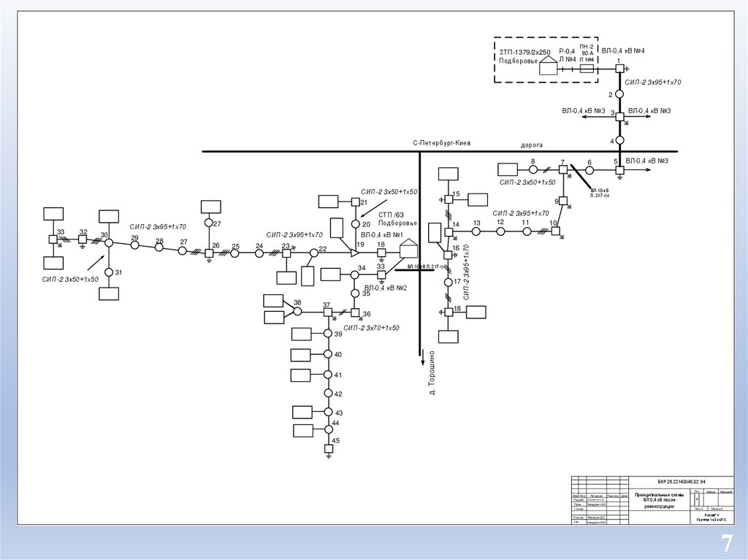Select square pole node 1
748x560 pixels.
tap(619, 69)
